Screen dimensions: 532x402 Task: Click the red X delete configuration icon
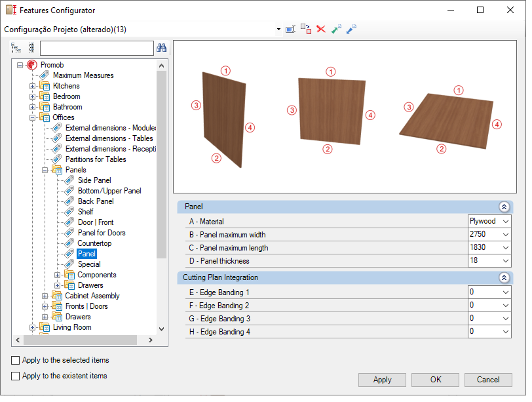click(321, 30)
